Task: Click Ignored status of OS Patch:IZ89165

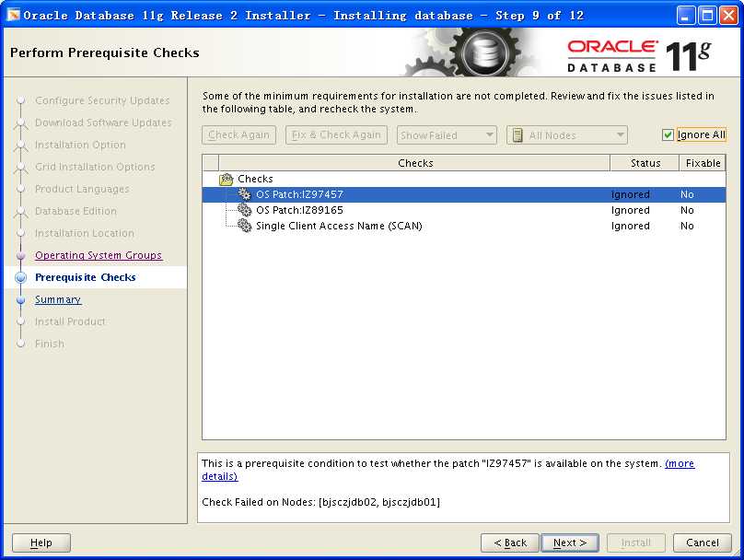Action: click(x=630, y=210)
